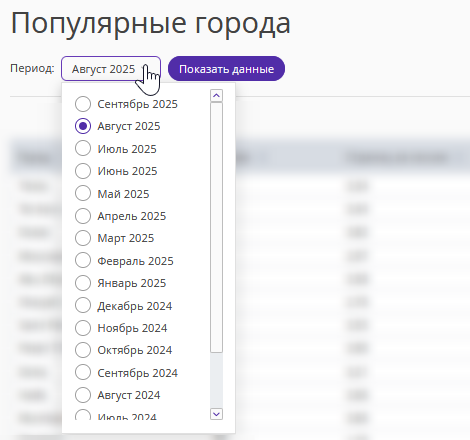Image resolution: width=470 pixels, height=440 pixels.
Task: Click the Популярные города heading
Action: [151, 23]
